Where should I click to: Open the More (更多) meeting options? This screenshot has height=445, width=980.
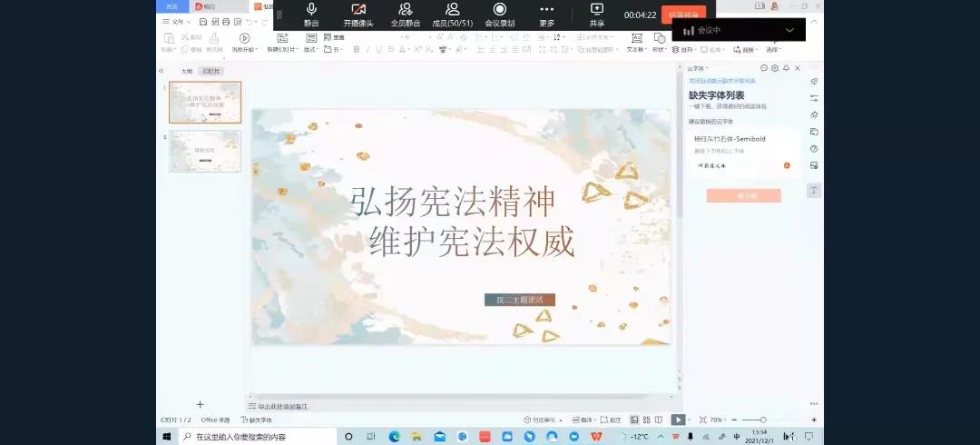(546, 14)
